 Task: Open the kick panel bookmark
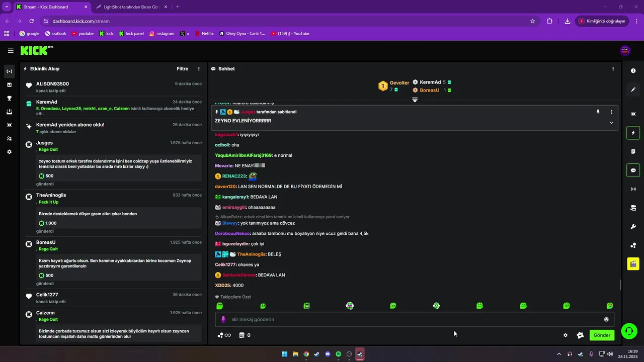(131, 34)
